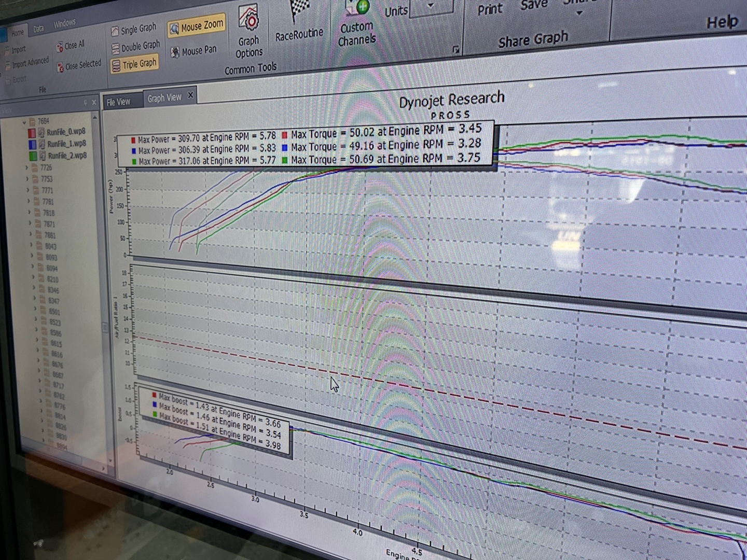747x560 pixels.
Task: Activate the Mouse Pan hand tool
Action: coord(175,52)
